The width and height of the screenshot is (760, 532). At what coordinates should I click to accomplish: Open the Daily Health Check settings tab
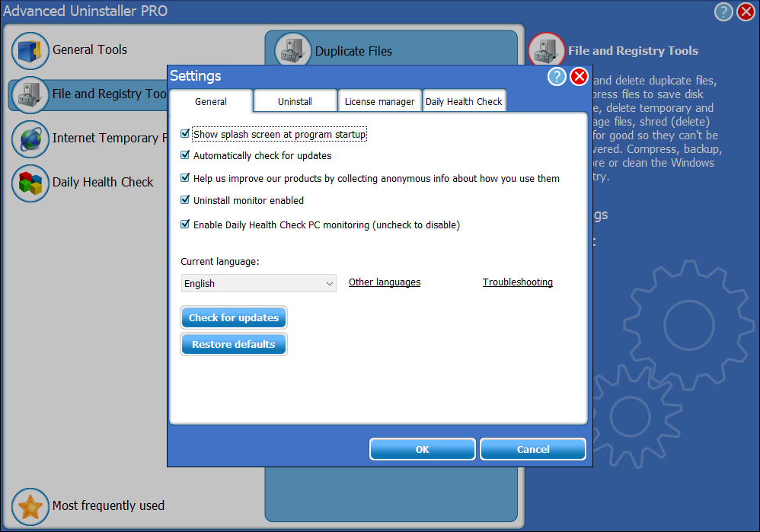click(x=464, y=101)
